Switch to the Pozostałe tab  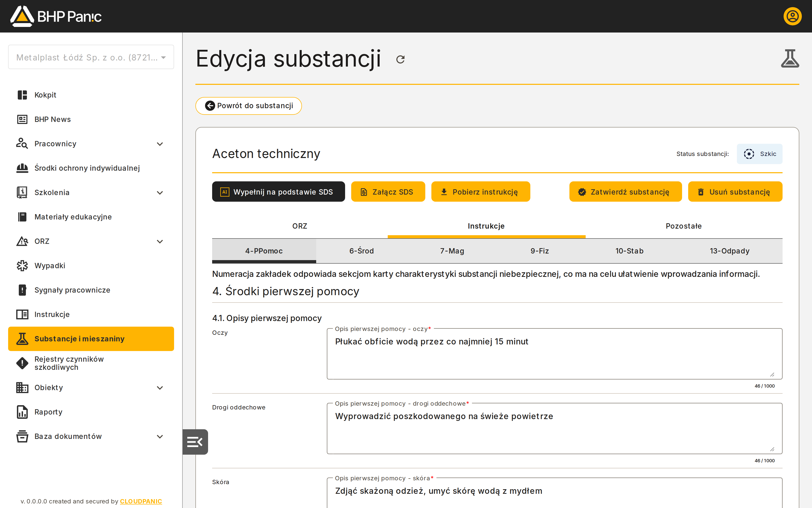pyautogui.click(x=684, y=226)
